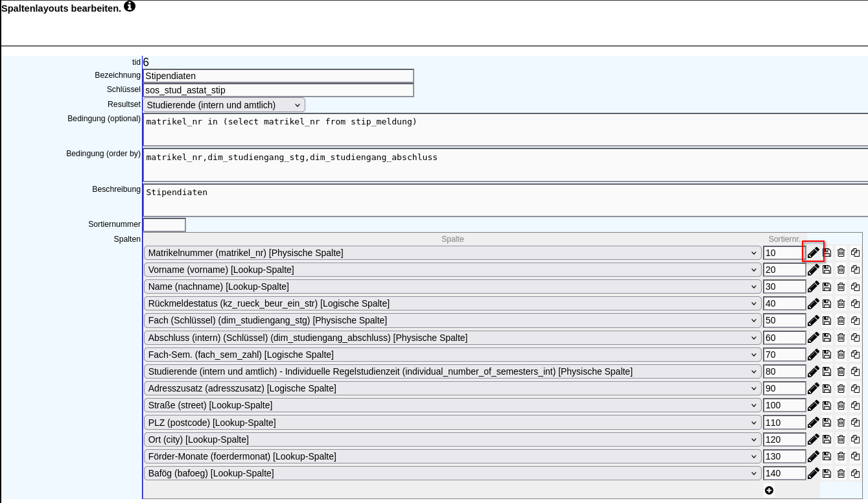Open the Matrikelnummer column dropdown

pos(452,253)
